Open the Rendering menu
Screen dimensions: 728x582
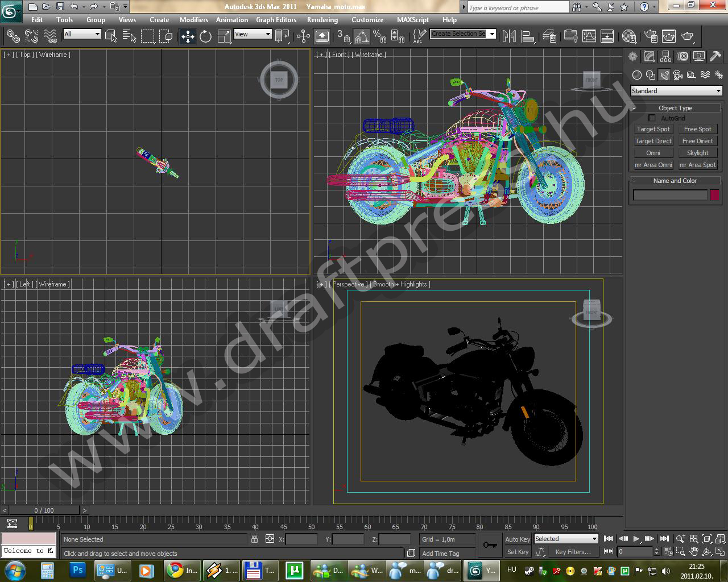pos(322,20)
